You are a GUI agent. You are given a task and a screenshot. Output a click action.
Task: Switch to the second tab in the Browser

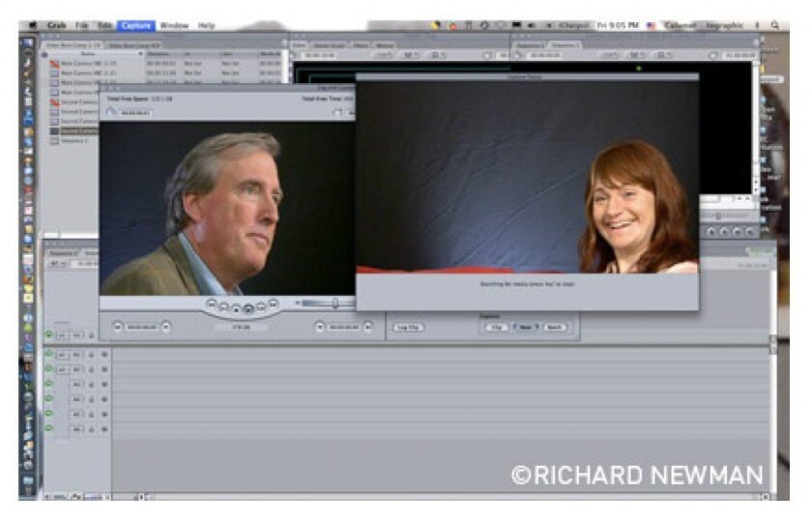pos(133,45)
